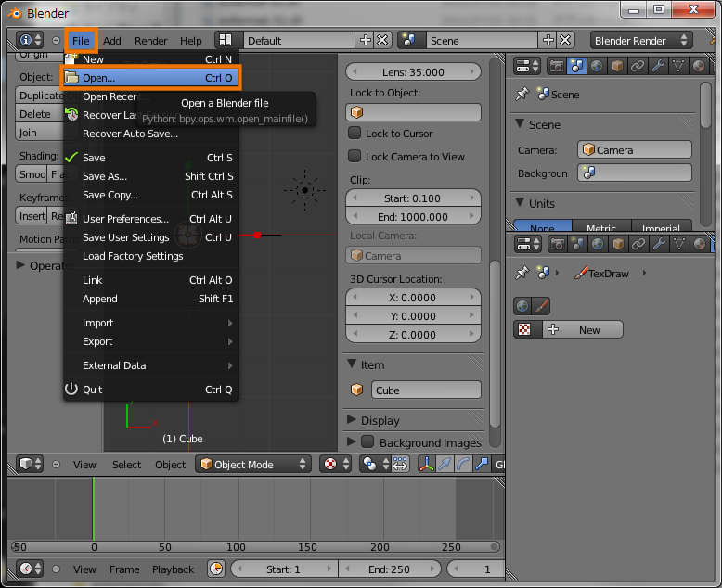Toggle the 3D manipulator axis icon
This screenshot has height=588, width=722.
(426, 464)
